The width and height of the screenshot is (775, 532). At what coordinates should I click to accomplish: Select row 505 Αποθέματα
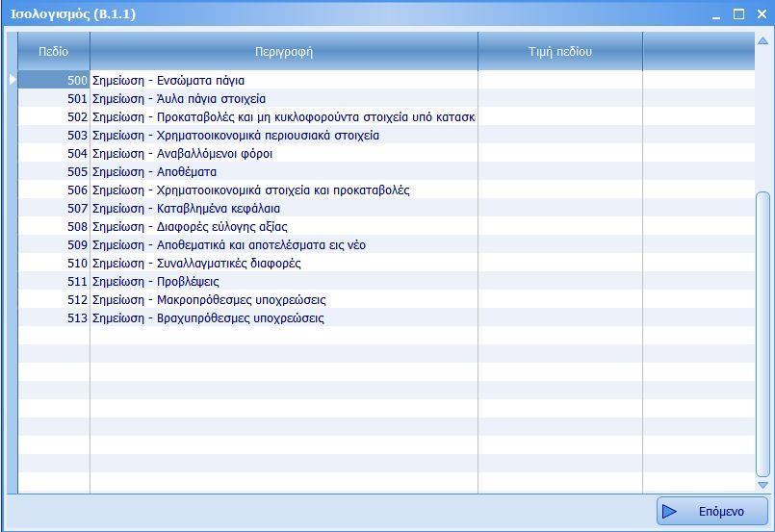(386, 171)
